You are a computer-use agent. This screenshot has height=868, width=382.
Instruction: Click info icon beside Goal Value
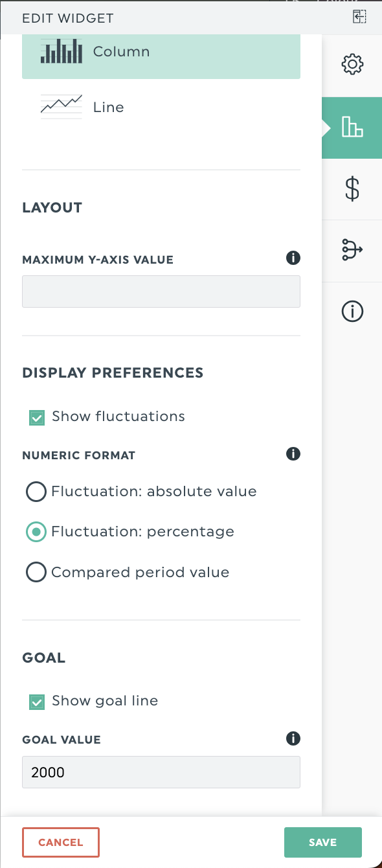[x=293, y=738]
